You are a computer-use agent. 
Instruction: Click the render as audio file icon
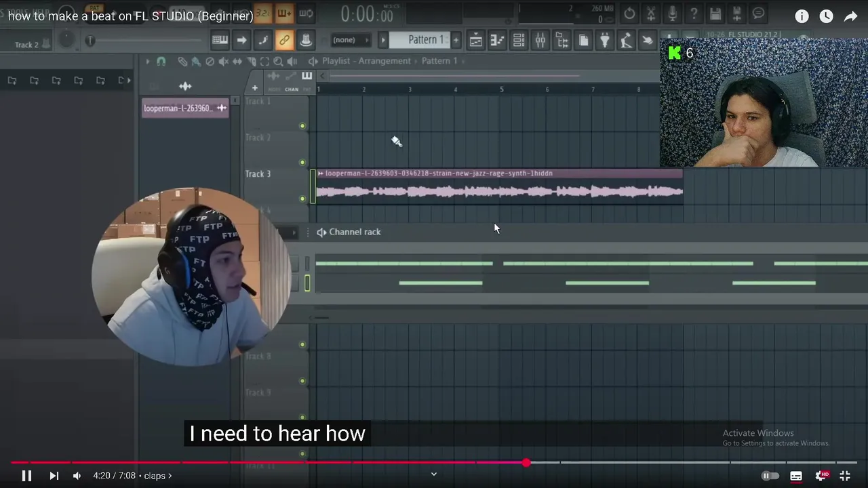click(737, 14)
